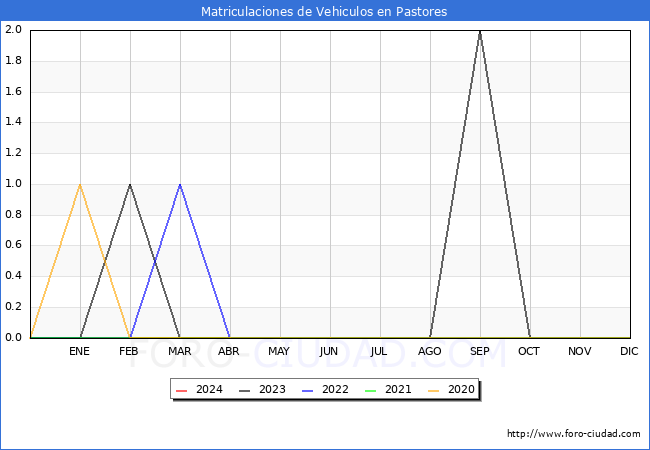Click the 2020 orange peak at ENE
Screen dimensions: 650x450
coord(80,185)
